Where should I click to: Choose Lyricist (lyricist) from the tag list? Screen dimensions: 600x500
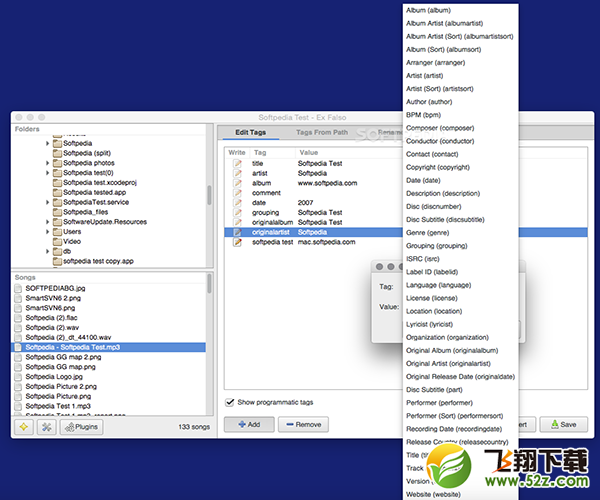[x=429, y=324]
